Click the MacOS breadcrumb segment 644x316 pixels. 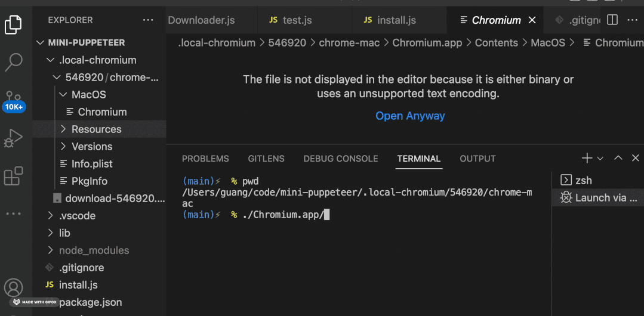(548, 43)
